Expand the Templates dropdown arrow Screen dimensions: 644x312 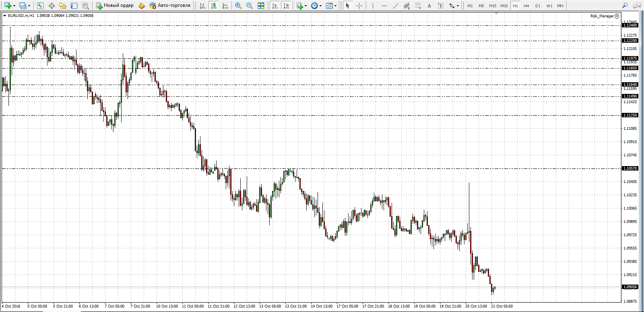click(x=336, y=6)
